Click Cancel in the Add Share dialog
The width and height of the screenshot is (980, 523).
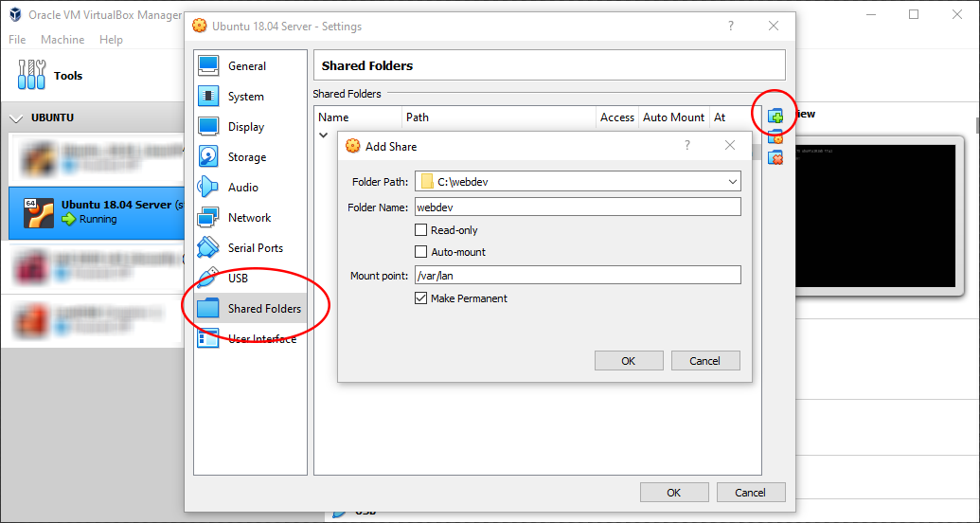705,361
